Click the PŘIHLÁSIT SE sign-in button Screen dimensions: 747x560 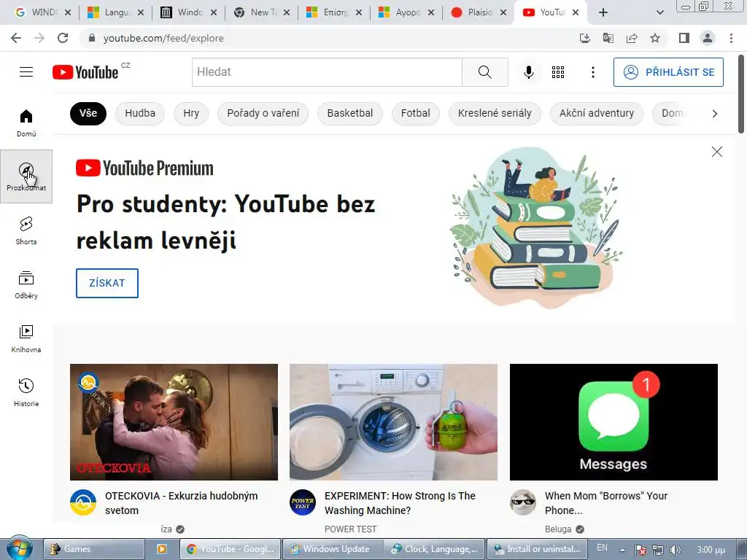pyautogui.click(x=668, y=72)
